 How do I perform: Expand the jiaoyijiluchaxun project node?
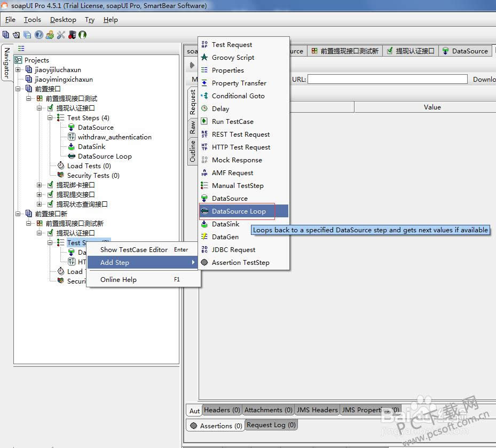point(18,70)
